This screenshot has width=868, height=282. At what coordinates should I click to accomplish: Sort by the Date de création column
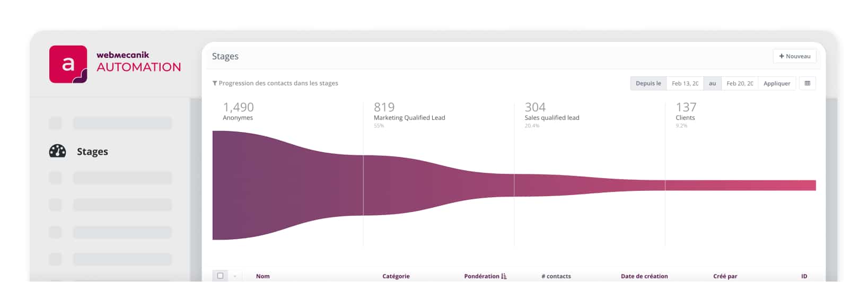[644, 276]
